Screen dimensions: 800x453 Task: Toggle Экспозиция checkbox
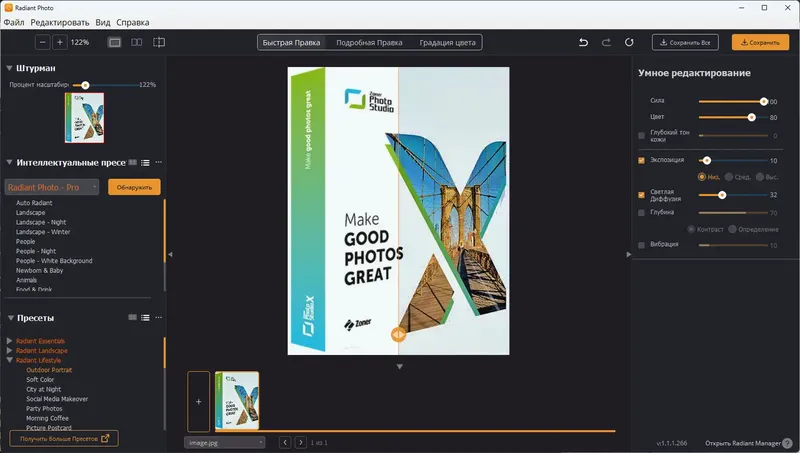click(x=641, y=160)
